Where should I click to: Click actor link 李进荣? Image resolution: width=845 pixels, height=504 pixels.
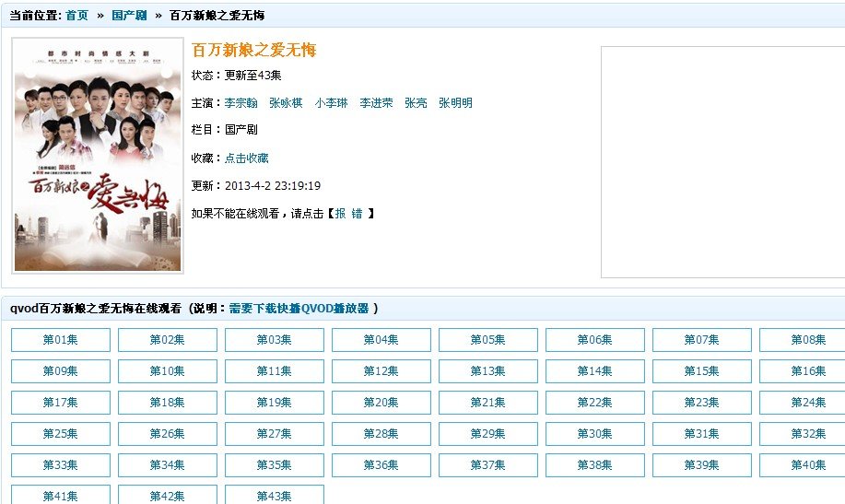pos(376,103)
